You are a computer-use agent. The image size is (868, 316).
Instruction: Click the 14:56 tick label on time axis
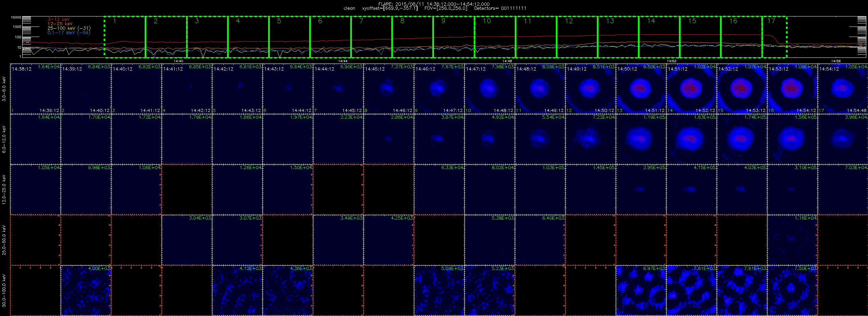click(x=836, y=61)
